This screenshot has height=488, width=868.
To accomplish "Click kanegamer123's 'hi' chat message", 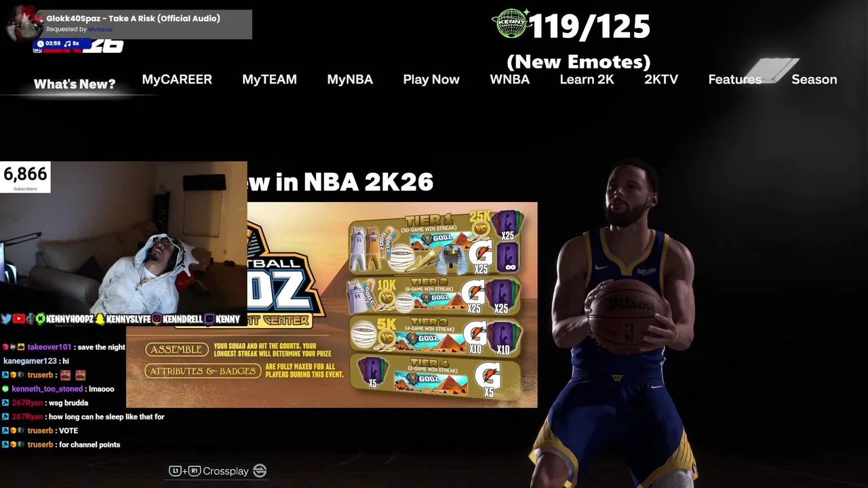I will (x=65, y=361).
